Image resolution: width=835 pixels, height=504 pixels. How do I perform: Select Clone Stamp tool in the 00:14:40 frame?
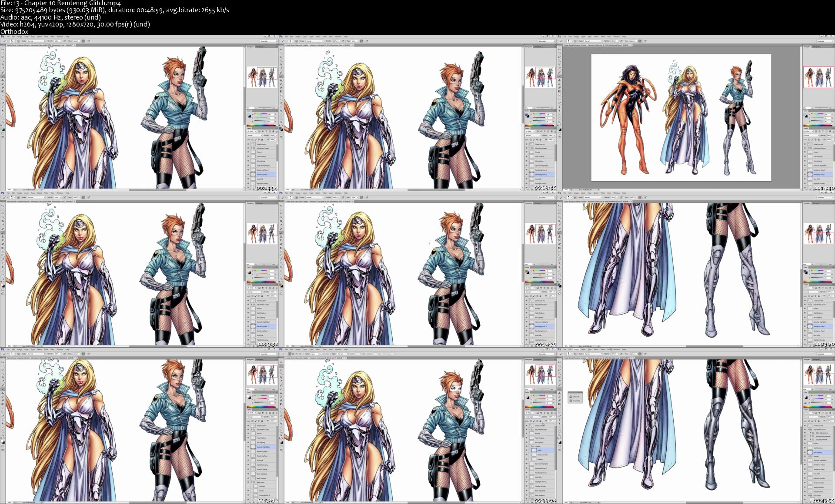(x=559, y=80)
